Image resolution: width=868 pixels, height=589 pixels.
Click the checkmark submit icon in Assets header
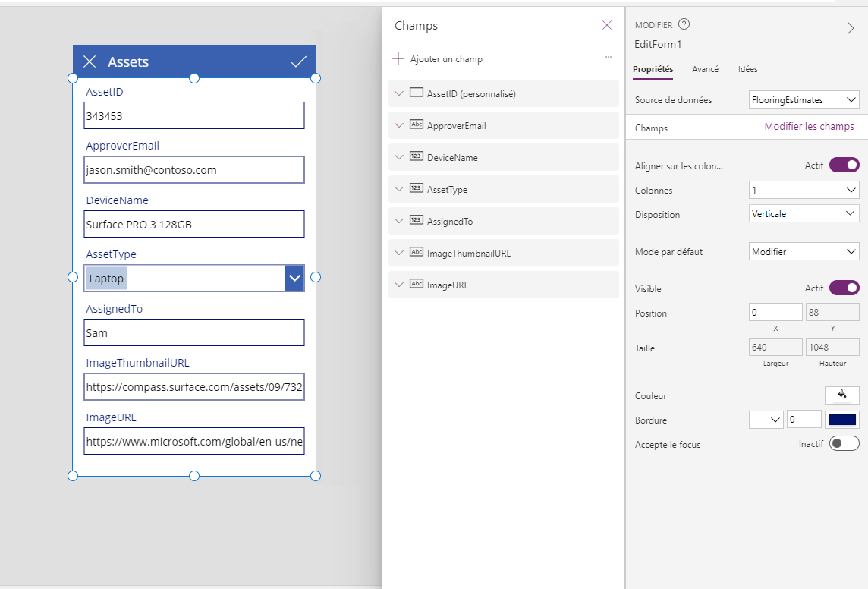(299, 61)
